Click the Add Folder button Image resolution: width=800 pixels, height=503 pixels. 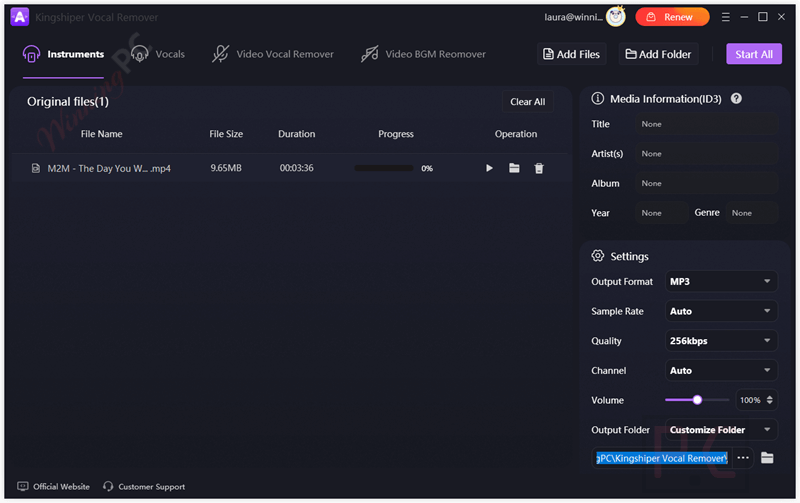658,54
